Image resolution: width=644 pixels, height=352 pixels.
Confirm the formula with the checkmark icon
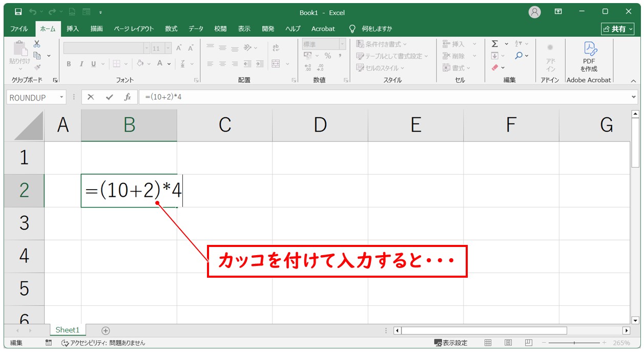[109, 97]
